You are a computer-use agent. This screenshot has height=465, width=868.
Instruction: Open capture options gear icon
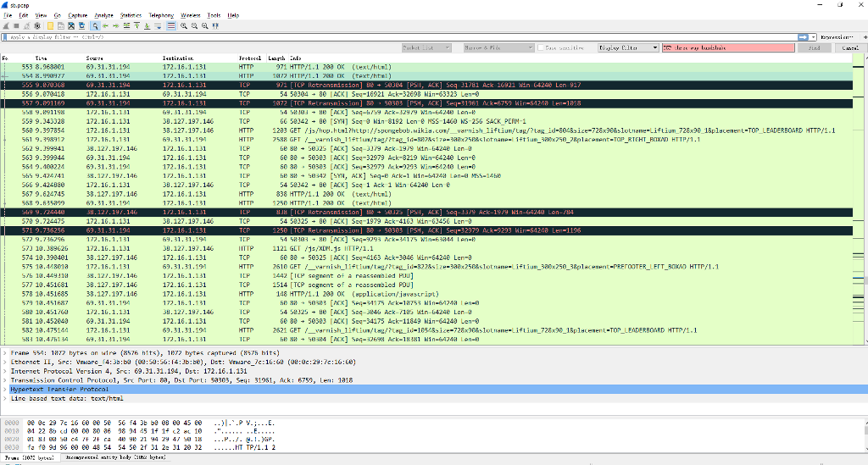click(37, 26)
